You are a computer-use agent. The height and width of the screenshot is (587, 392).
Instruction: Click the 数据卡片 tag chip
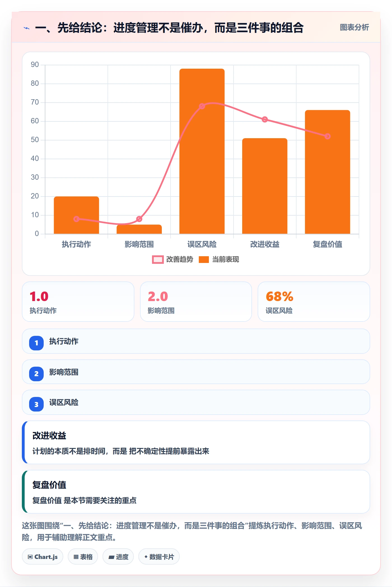click(x=159, y=557)
